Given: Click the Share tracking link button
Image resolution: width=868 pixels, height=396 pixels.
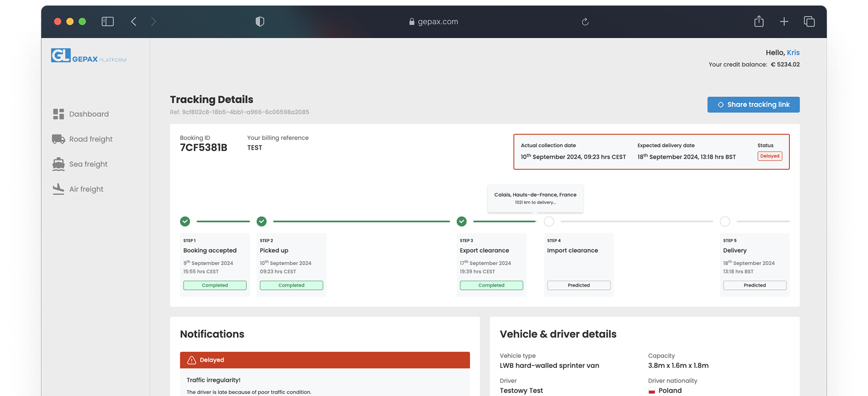Looking at the screenshot, I should click(x=753, y=105).
